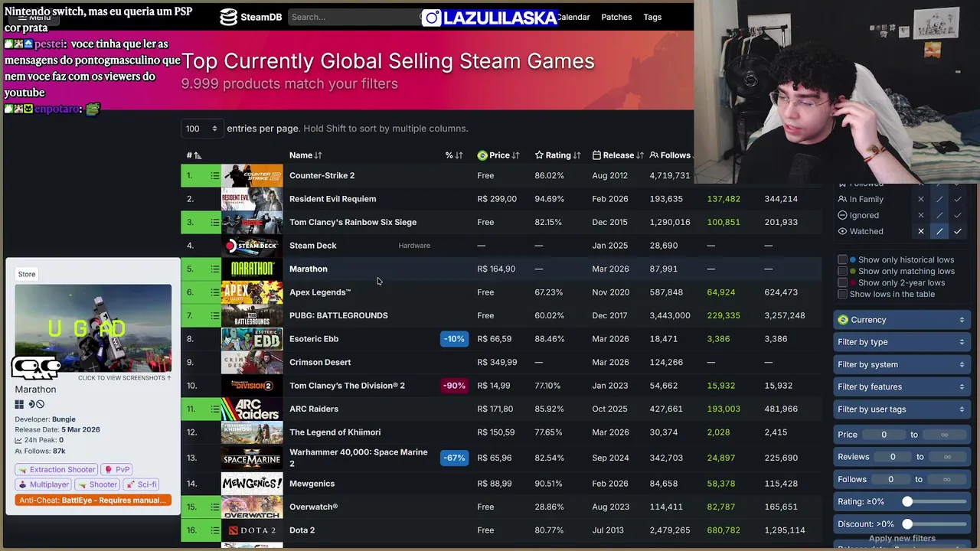Click the Ignored circle icon

coord(842,216)
